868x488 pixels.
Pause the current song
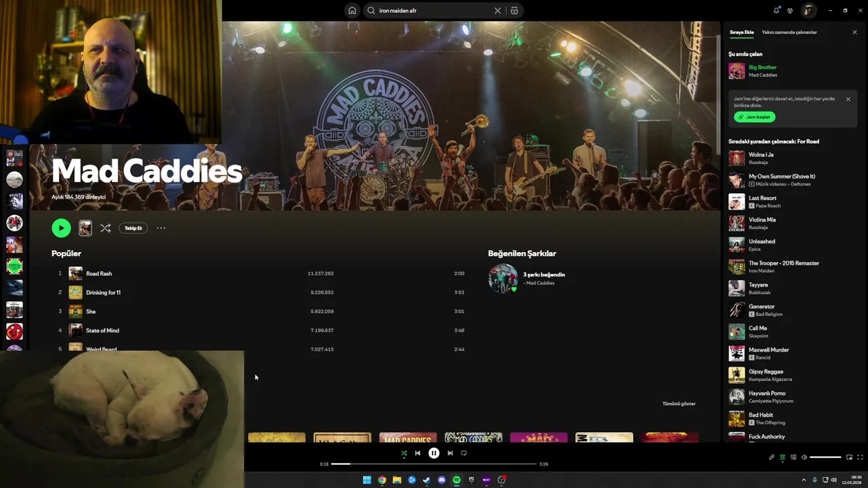coord(434,453)
